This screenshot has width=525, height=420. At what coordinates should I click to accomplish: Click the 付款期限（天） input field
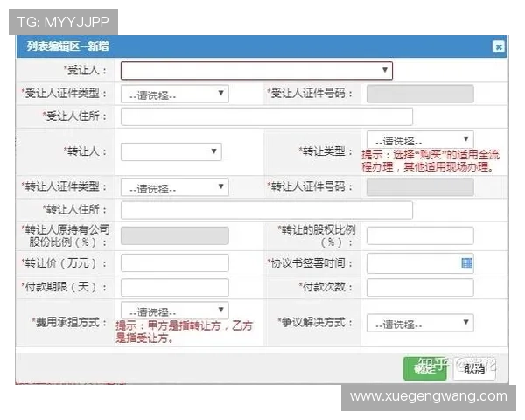[175, 287]
